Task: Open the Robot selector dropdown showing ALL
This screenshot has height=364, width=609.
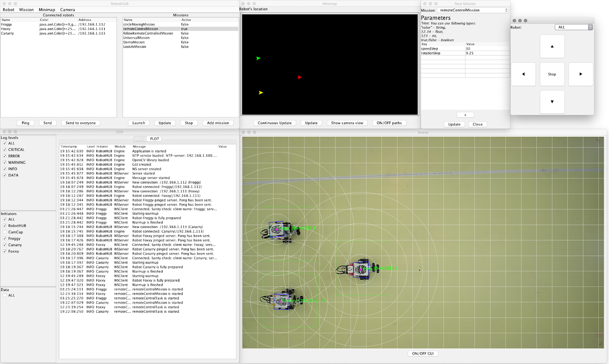Action: click(574, 27)
